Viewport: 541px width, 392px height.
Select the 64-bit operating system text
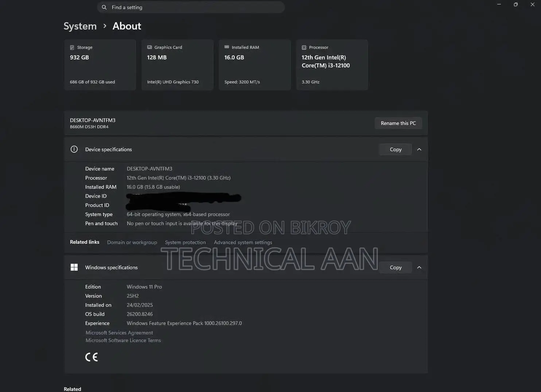(178, 214)
